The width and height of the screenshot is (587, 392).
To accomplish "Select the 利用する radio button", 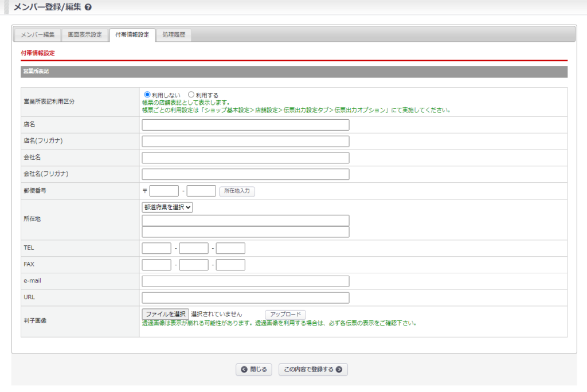I will click(x=191, y=95).
